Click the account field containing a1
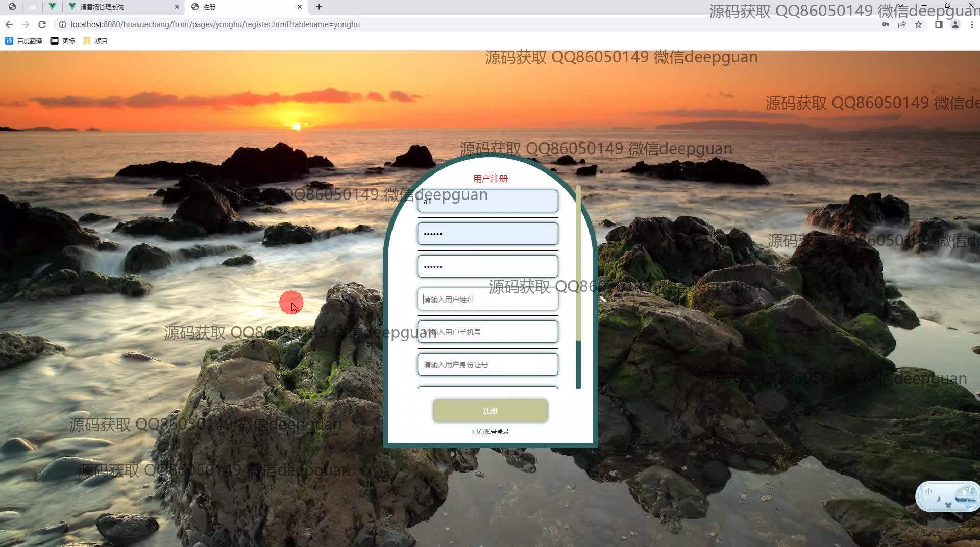This screenshot has width=980, height=547. (487, 201)
